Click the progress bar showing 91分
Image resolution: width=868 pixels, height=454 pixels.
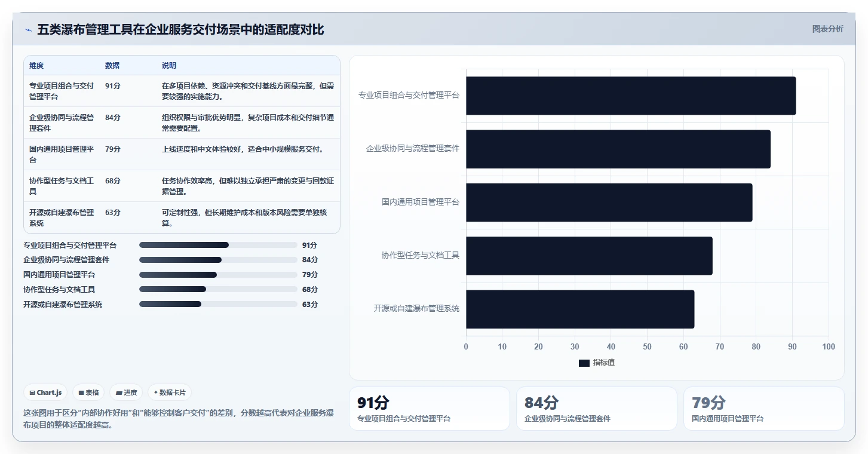click(218, 245)
